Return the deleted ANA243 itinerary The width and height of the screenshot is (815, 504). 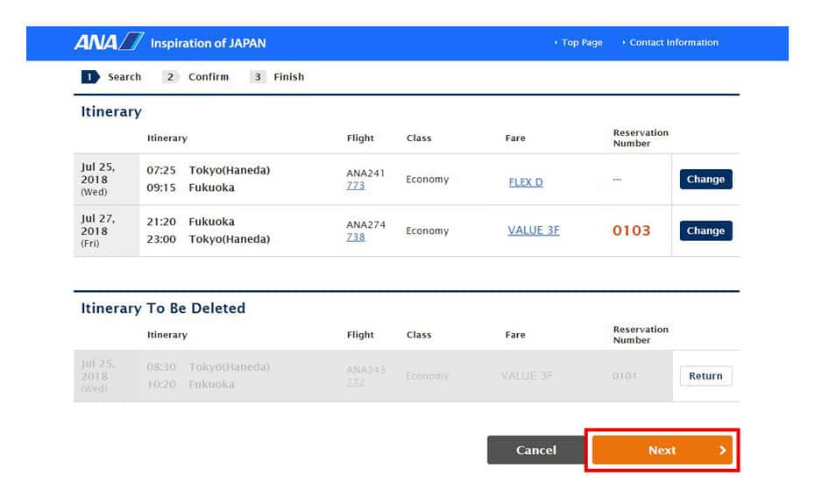(705, 375)
